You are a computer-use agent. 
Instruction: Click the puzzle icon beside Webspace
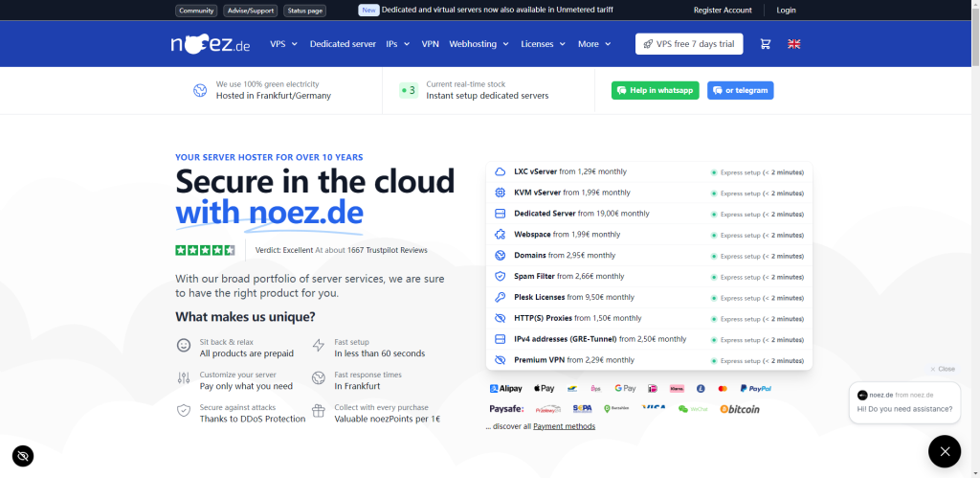[500, 235]
